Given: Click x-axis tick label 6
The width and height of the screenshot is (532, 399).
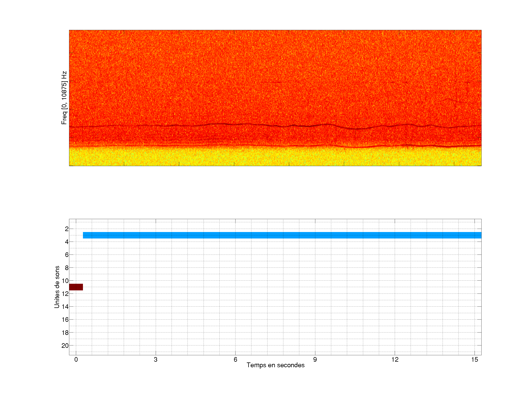Looking at the screenshot, I should click(235, 359).
